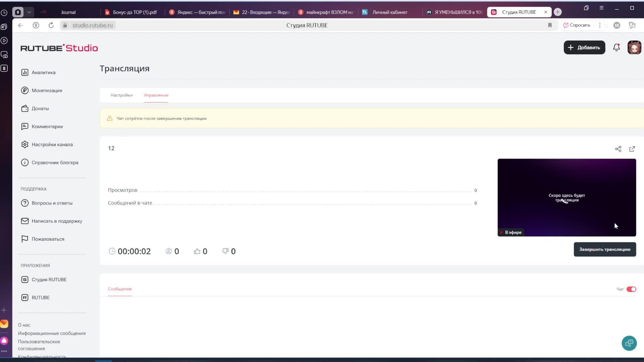Open Справочник блогера info item
The width and height of the screenshot is (644, 362).
tap(50, 163)
